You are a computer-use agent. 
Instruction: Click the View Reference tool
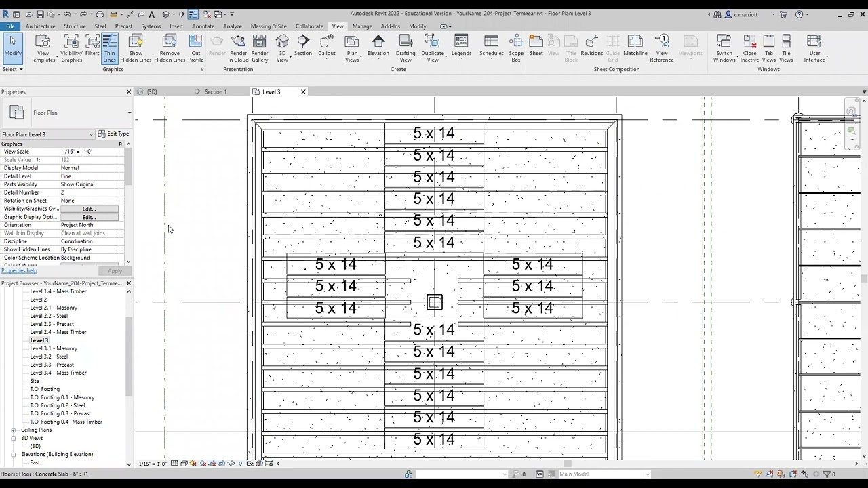click(662, 47)
